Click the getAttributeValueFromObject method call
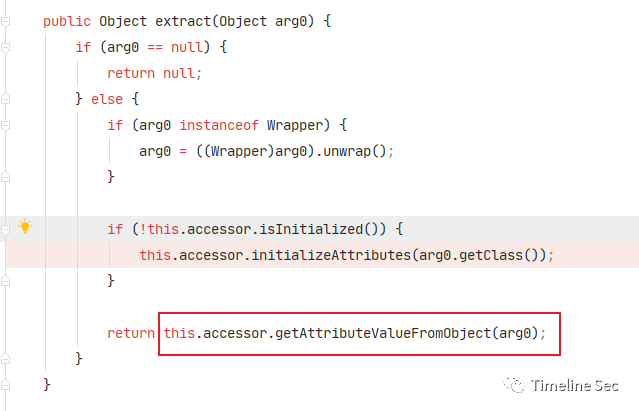 click(383, 334)
